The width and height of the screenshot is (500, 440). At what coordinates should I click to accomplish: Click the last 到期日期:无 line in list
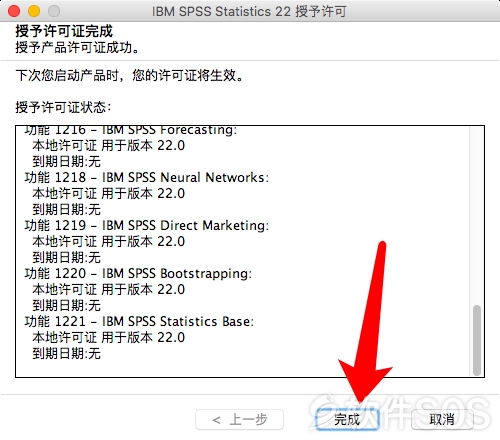click(x=66, y=353)
